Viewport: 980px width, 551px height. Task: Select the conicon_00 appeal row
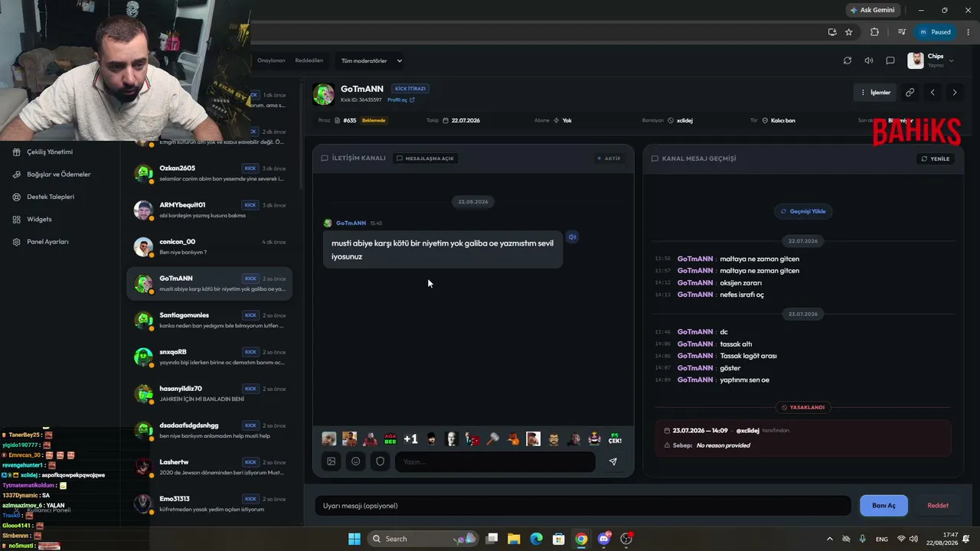pyautogui.click(x=210, y=246)
